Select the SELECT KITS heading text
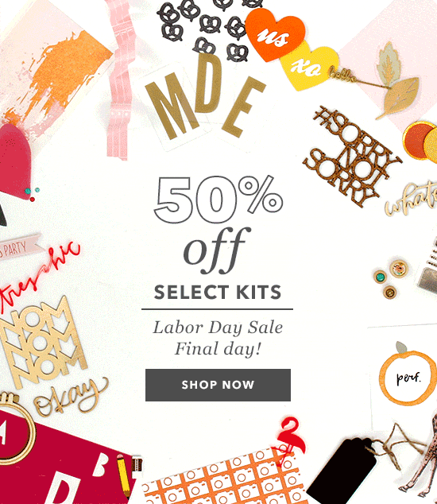 218,293
